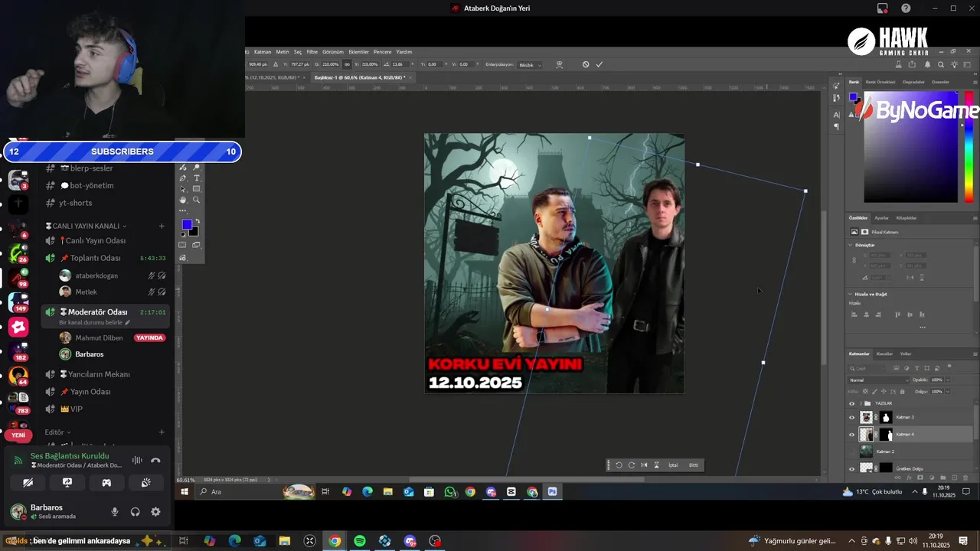Screen dimensions: 980x551
Task: Click İptal in the transform task bar
Action: [x=673, y=465]
